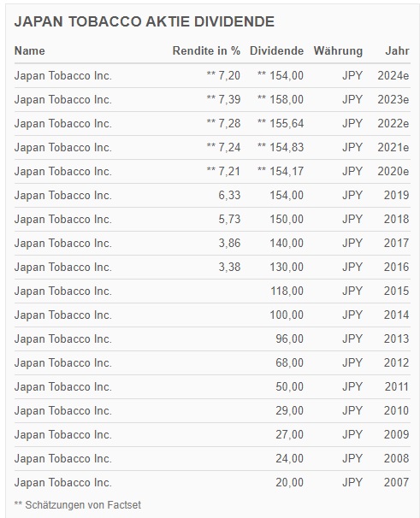Select the year cell '2017'
420x518 pixels.
[x=397, y=243]
